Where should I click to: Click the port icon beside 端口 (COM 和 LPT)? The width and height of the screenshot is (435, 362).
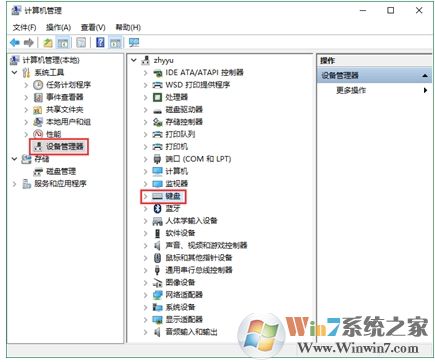coord(157,159)
